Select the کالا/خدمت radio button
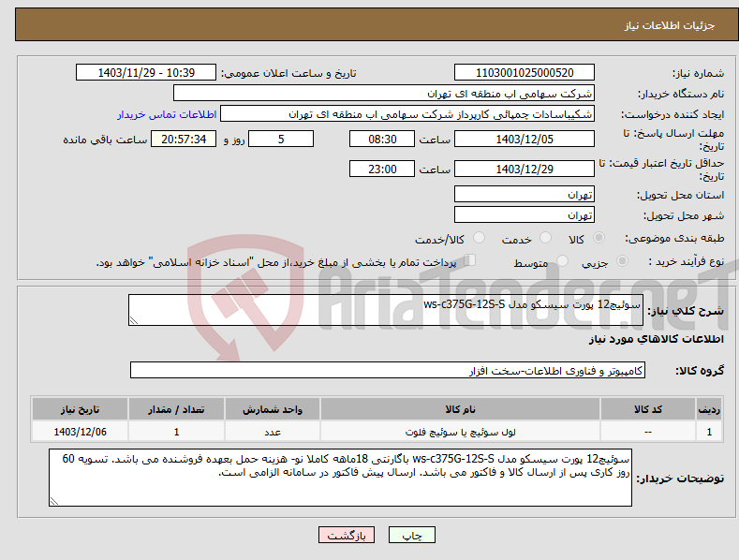The height and width of the screenshot is (560, 739). [479, 238]
